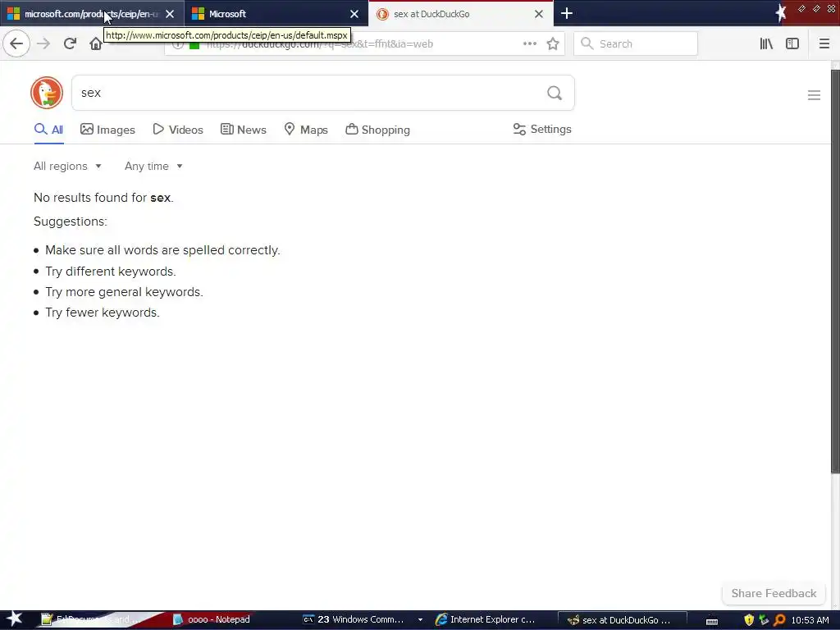
Task: Open the oooo - Notepad taskbar item
Action: (x=212, y=620)
